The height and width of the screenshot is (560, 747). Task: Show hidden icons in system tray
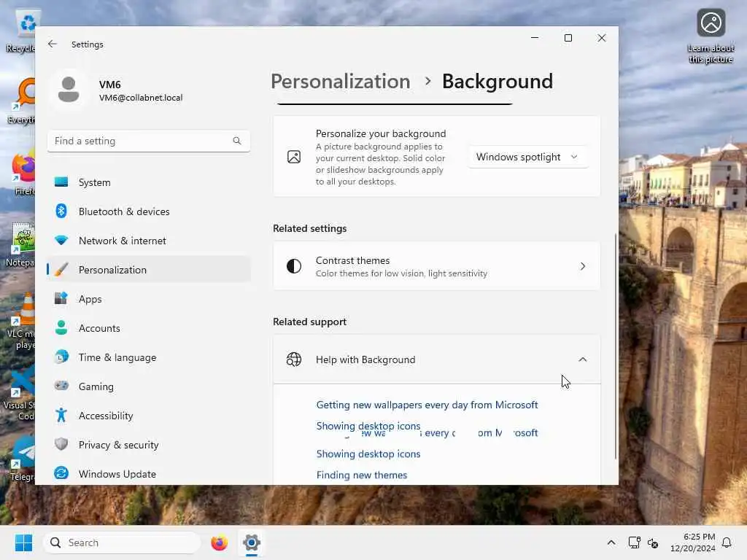(611, 542)
